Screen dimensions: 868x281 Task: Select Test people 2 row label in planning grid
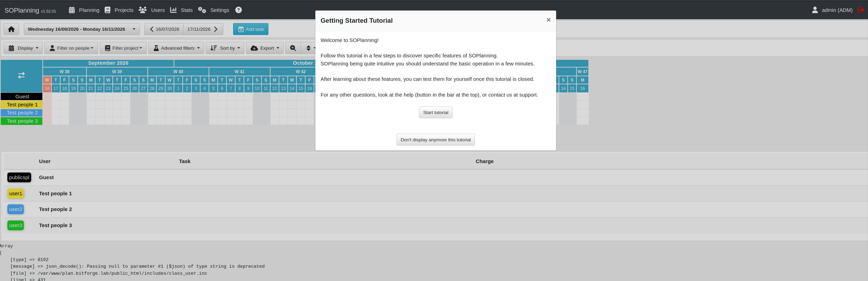coord(22,113)
